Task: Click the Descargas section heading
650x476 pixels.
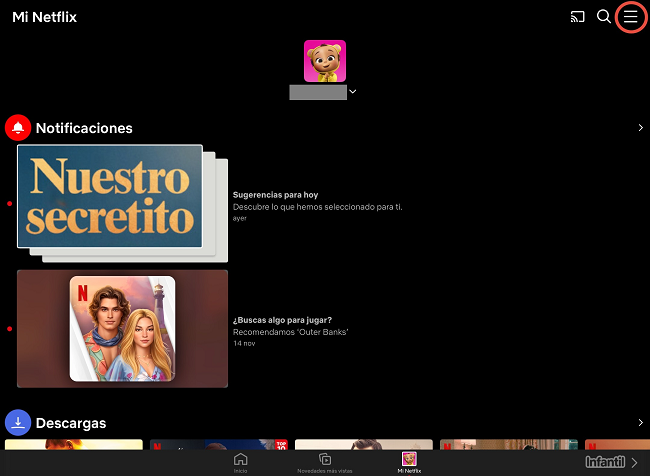Action: (x=71, y=423)
